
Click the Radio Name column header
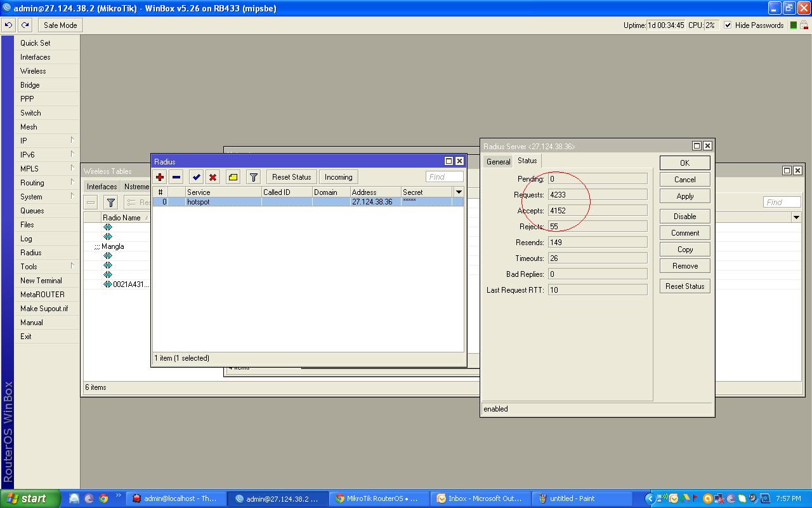click(x=126, y=217)
